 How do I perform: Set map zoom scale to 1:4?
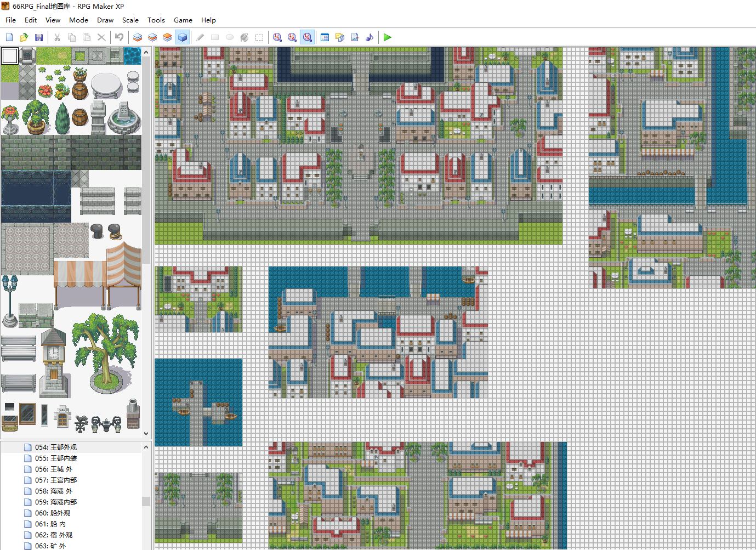click(x=307, y=37)
